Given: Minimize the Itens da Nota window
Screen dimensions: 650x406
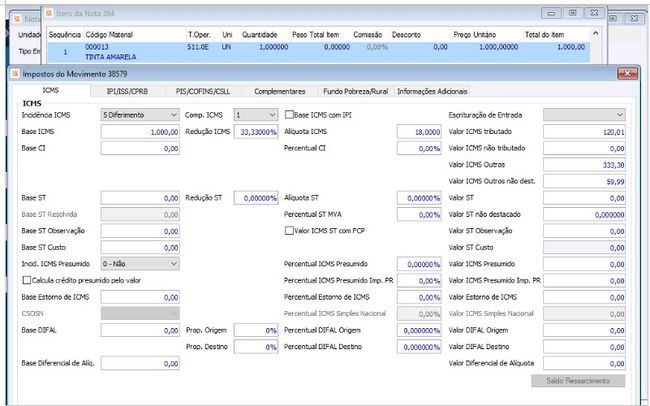Looking at the screenshot, I should click(551, 13).
